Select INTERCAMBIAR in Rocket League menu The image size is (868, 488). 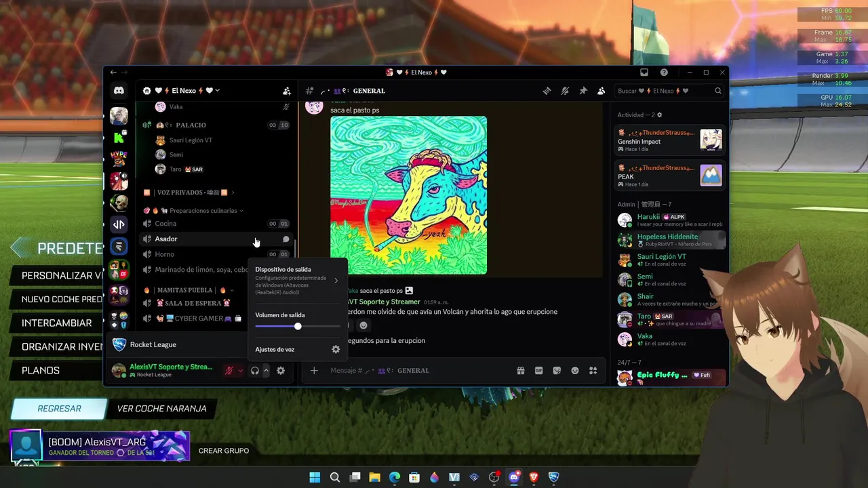[56, 323]
